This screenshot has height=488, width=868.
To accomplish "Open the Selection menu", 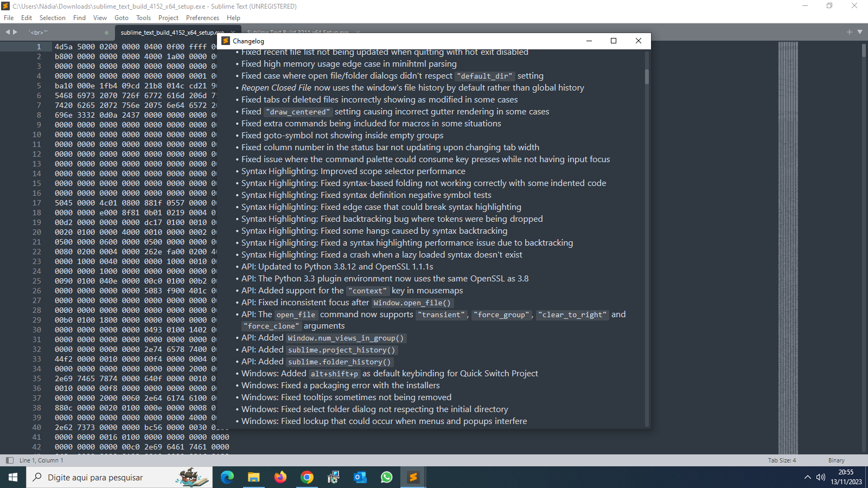I will point(53,18).
